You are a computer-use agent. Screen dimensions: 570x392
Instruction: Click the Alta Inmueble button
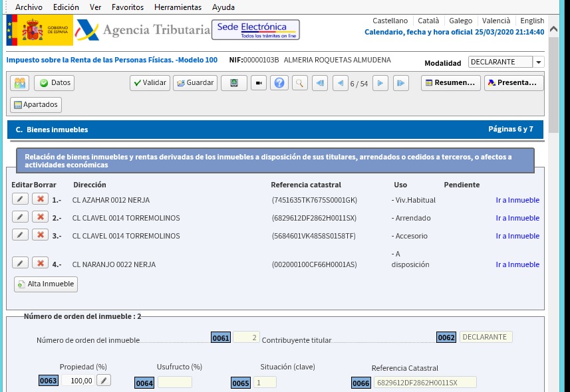click(46, 284)
